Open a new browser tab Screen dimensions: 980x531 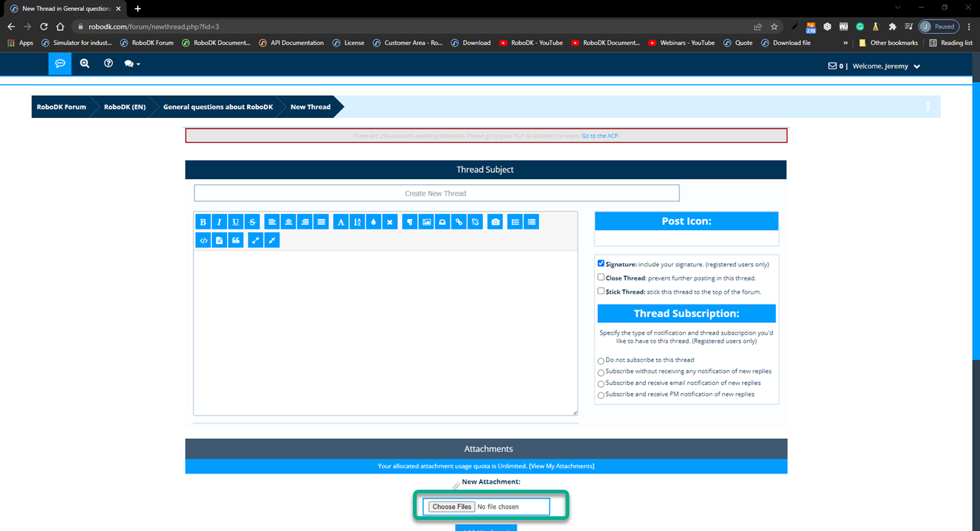pos(138,8)
